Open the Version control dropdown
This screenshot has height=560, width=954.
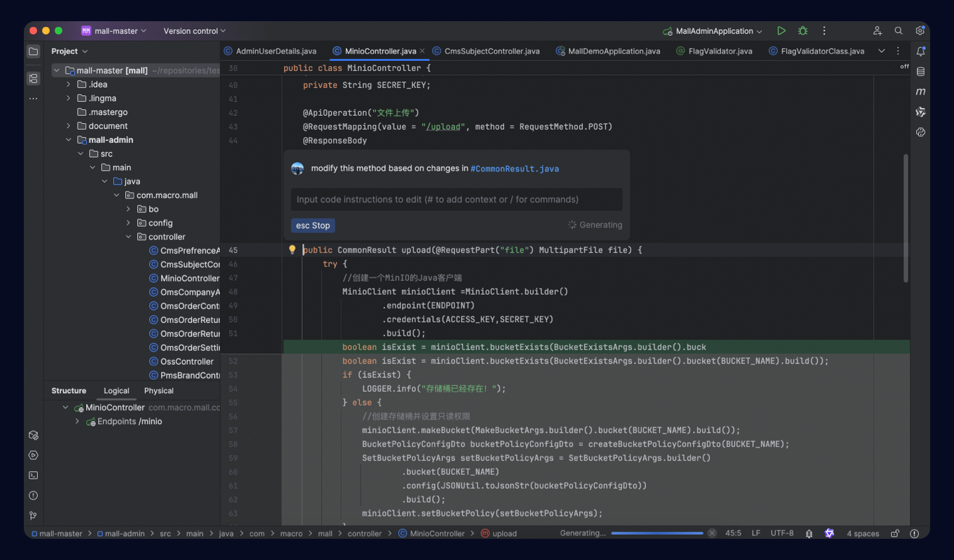tap(195, 30)
